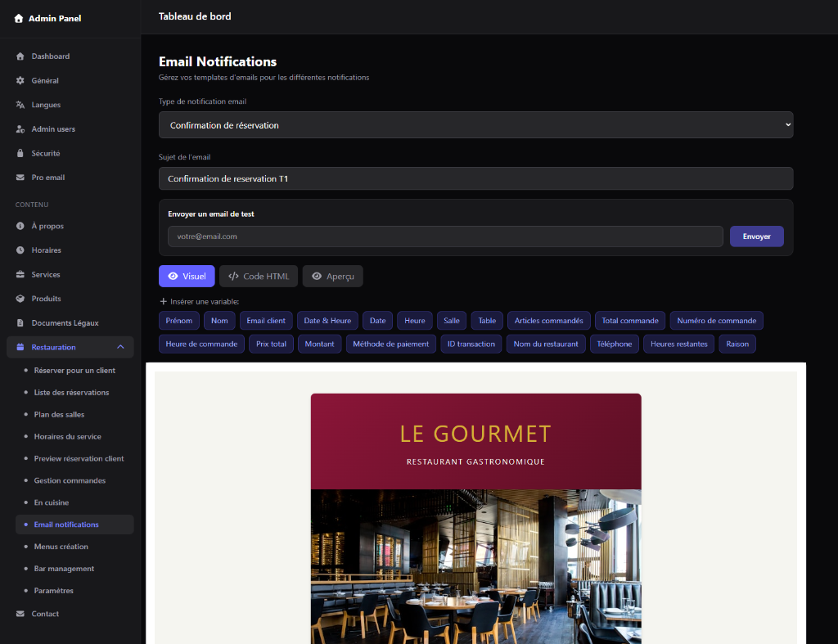Open Admin users with its people icon
This screenshot has width=838, height=644.
pos(20,128)
